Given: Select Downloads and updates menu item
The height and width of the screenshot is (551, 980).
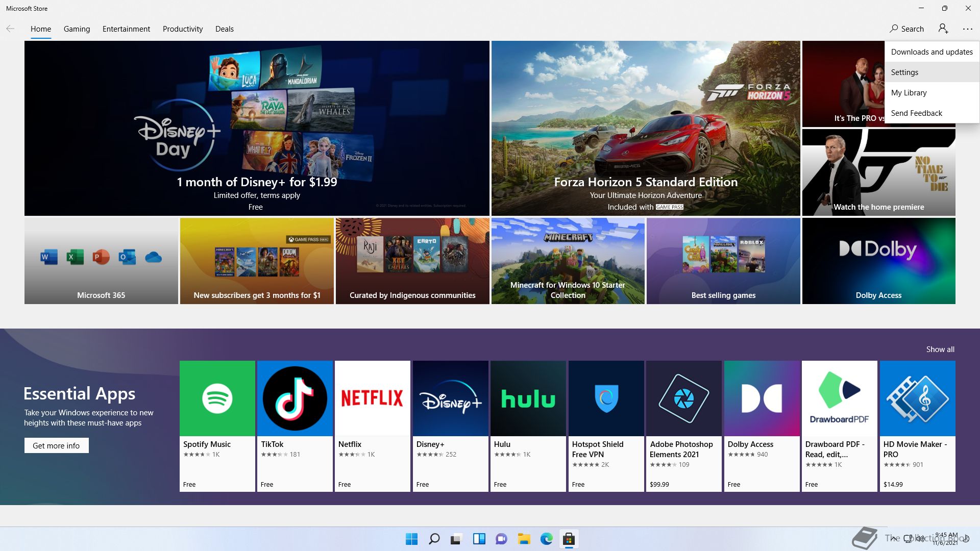Looking at the screenshot, I should pyautogui.click(x=932, y=52).
